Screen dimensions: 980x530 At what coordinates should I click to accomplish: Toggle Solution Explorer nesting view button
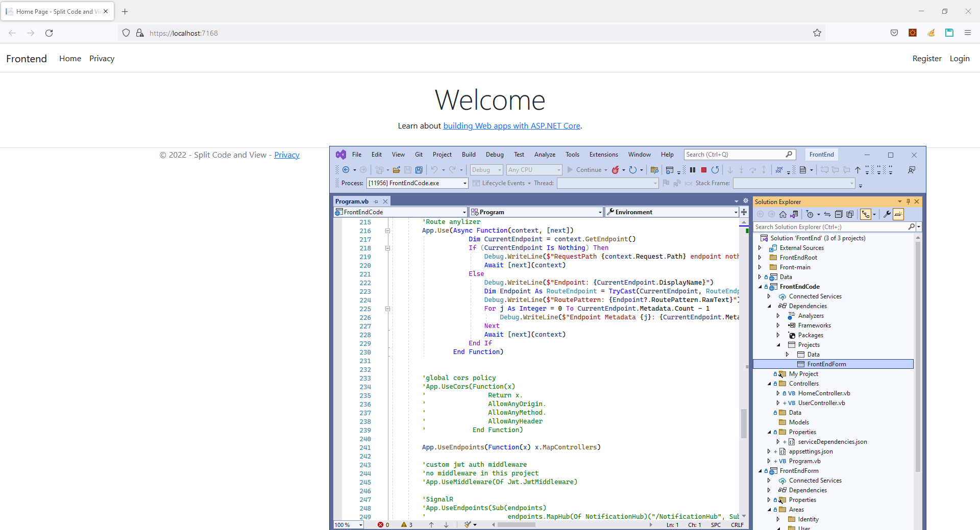(x=866, y=214)
